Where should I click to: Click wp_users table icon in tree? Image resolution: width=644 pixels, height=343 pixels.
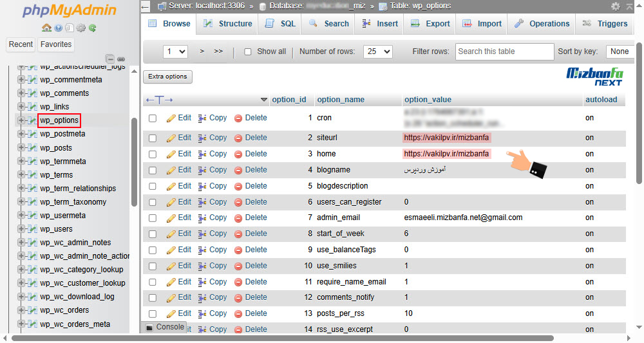(x=33, y=229)
